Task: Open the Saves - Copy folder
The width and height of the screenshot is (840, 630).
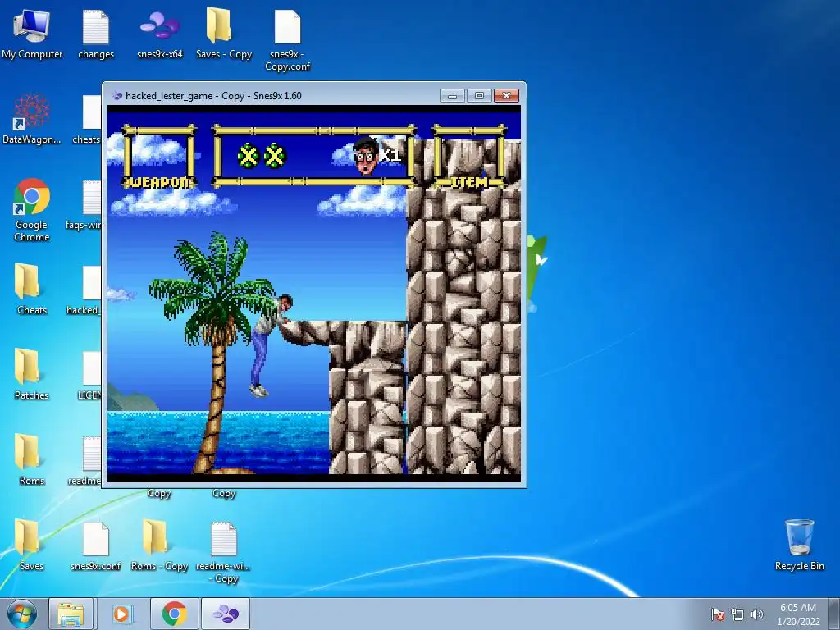Action: pos(224,34)
